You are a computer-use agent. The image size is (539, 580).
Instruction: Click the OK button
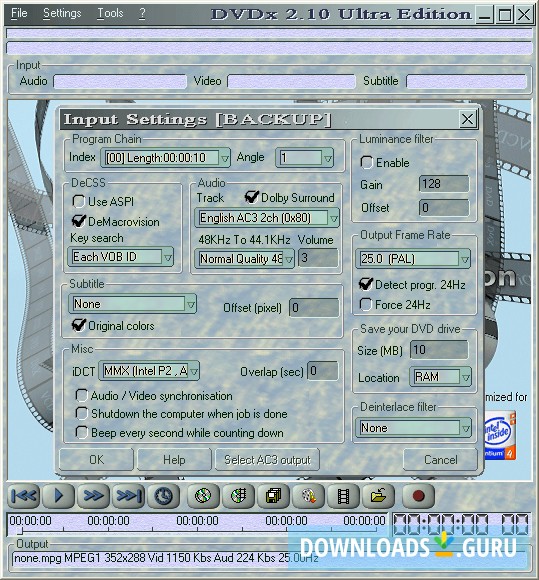(97, 460)
